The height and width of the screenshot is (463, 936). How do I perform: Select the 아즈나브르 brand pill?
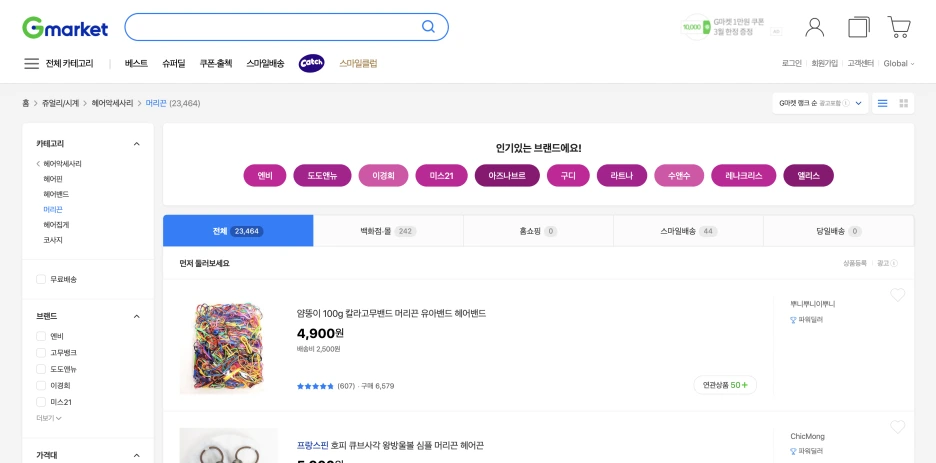click(507, 175)
